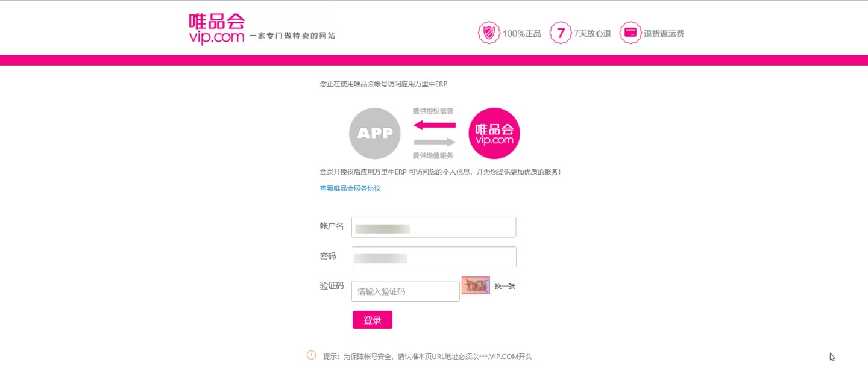Click the 100%正品 text label

point(522,34)
